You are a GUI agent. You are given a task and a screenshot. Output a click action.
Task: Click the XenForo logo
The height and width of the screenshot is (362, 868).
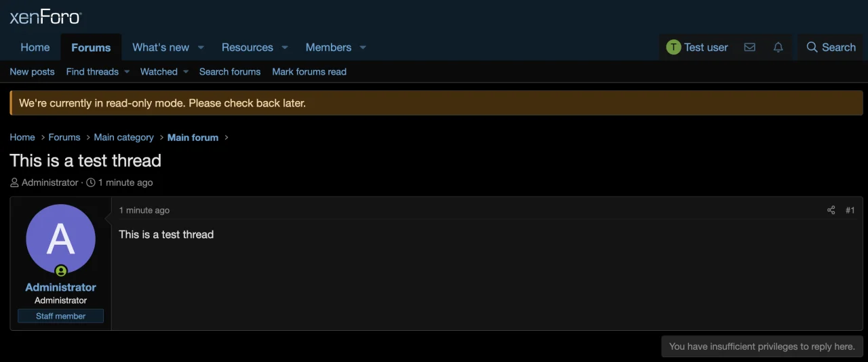pos(45,17)
